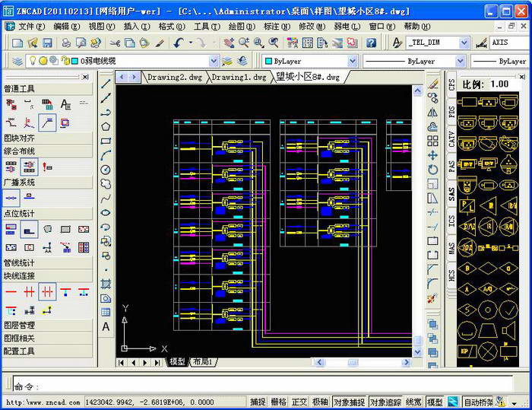Select the hatch tool in draw toolbar

106,284
